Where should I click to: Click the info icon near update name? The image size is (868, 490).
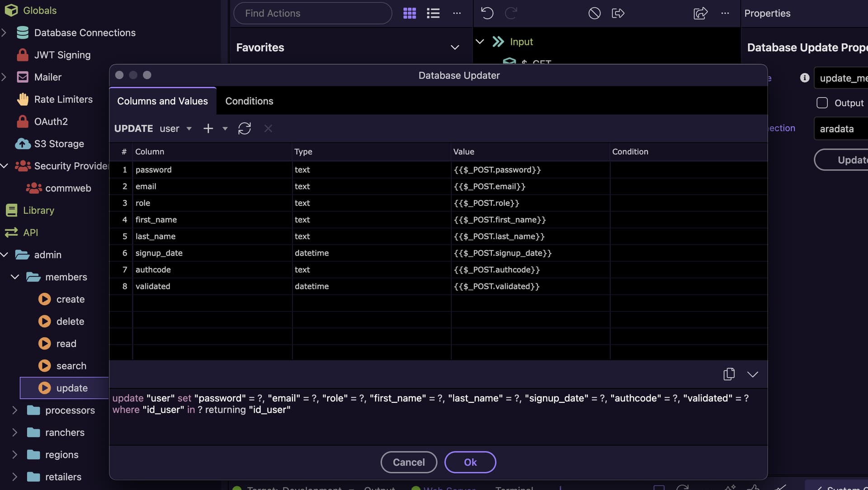point(805,78)
